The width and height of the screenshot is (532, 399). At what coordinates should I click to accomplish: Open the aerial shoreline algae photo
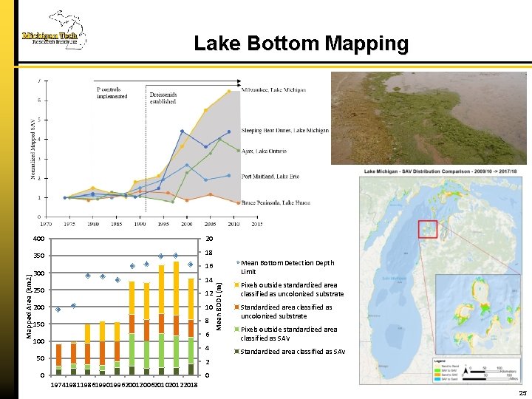tap(429, 118)
